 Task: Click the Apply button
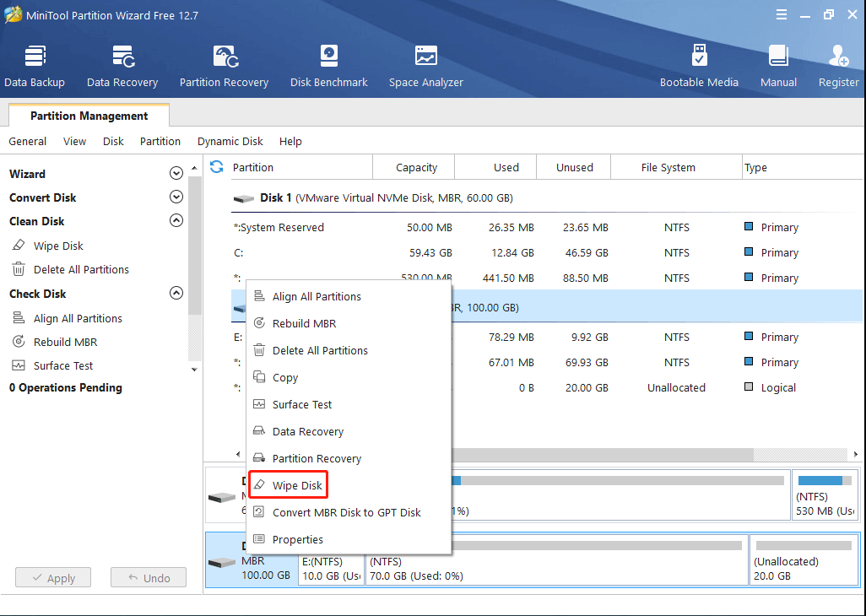(x=53, y=577)
